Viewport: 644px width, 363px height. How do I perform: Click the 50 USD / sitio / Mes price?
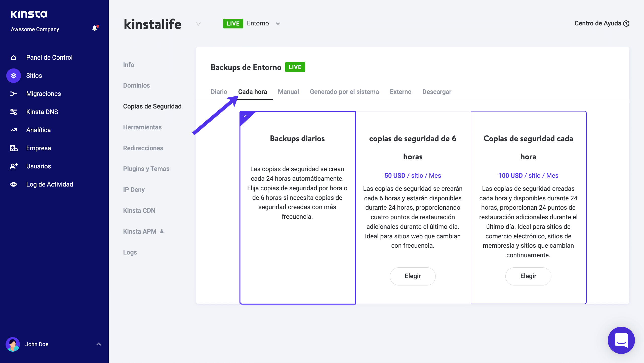[x=413, y=175]
